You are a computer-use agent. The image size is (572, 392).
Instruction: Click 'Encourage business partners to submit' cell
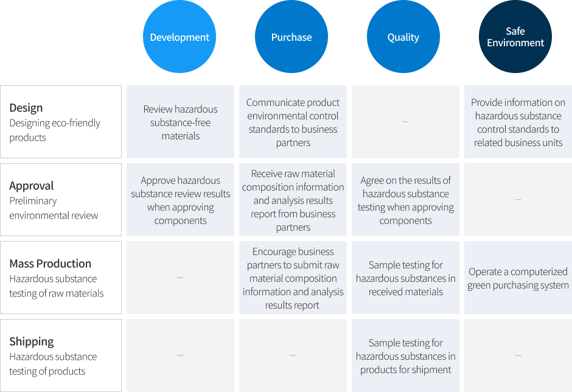(293, 278)
